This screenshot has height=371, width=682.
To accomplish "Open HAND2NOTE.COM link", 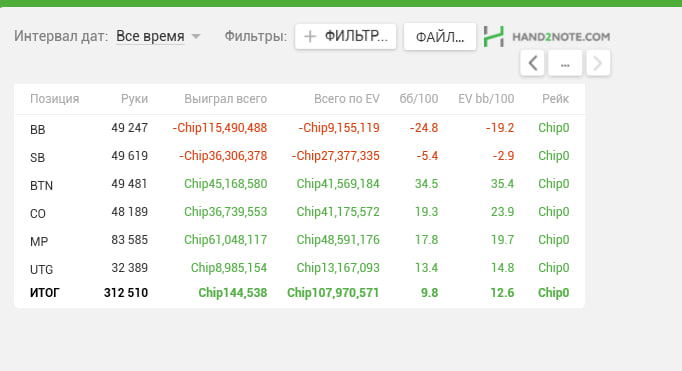I will tap(561, 37).
